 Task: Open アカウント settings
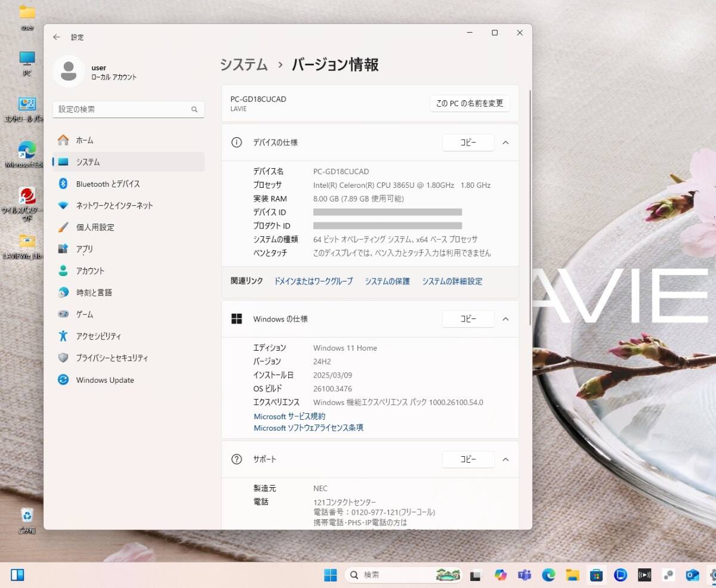click(129, 271)
